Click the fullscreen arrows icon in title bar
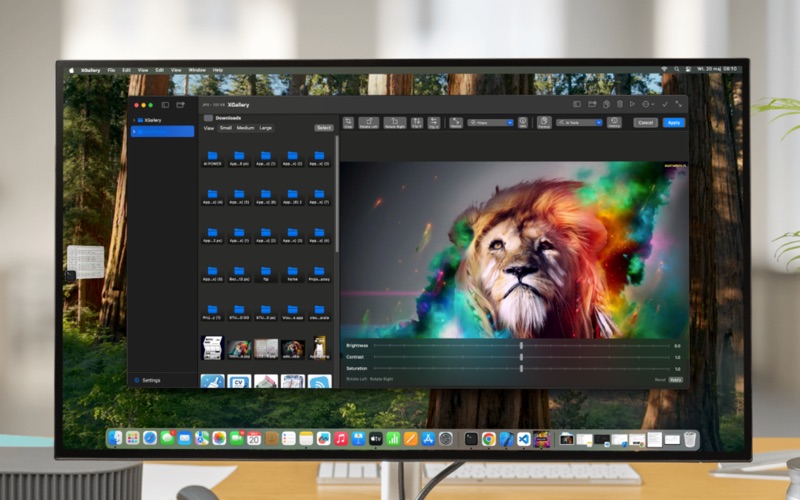This screenshot has height=500, width=800. 679,104
